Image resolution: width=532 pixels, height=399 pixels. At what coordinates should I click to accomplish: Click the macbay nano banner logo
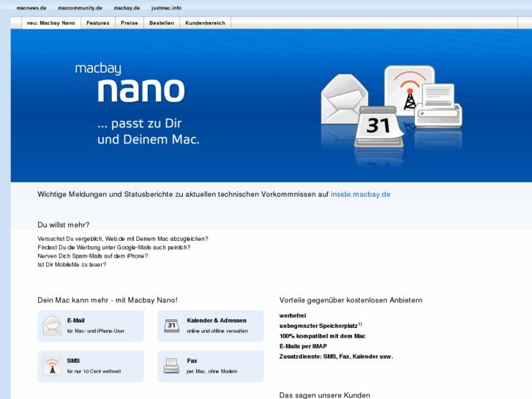click(x=130, y=83)
